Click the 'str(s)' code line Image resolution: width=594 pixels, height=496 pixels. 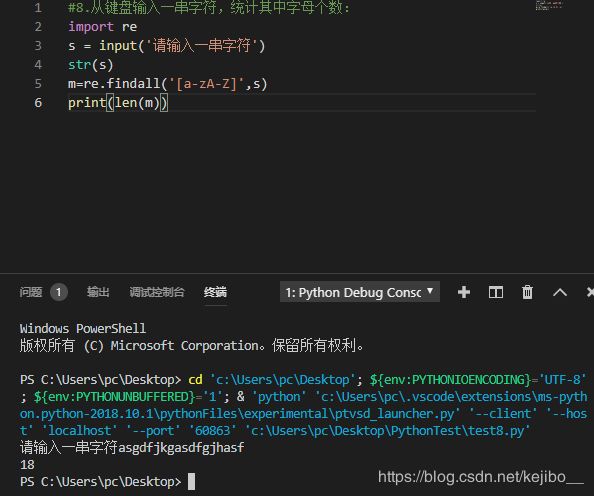(x=91, y=65)
